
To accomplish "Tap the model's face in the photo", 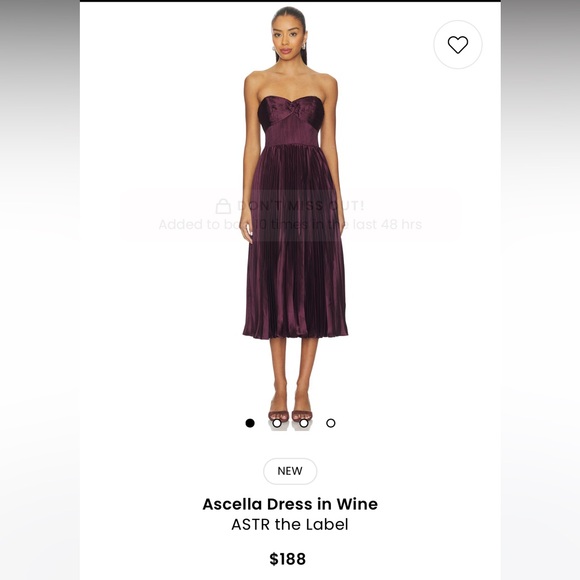I will [289, 38].
